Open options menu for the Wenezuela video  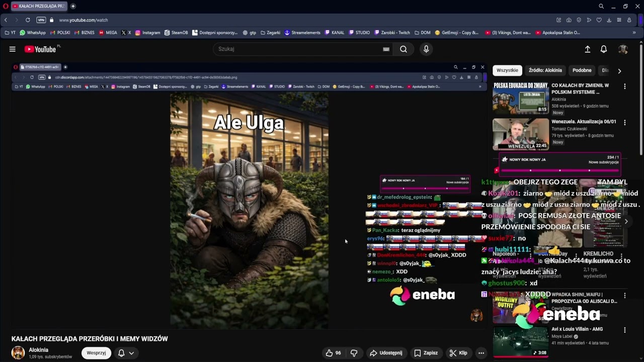[x=625, y=122]
